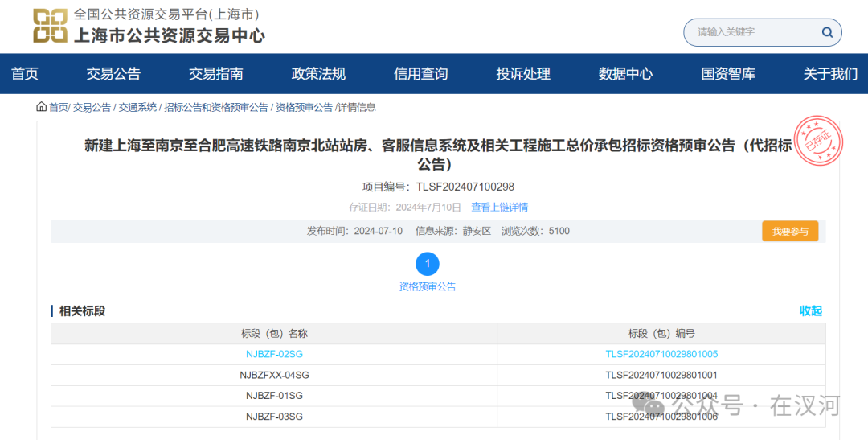Select the TLSF2024071002980​1001 cell
Viewport: 868px width, 440px height.
(x=661, y=375)
